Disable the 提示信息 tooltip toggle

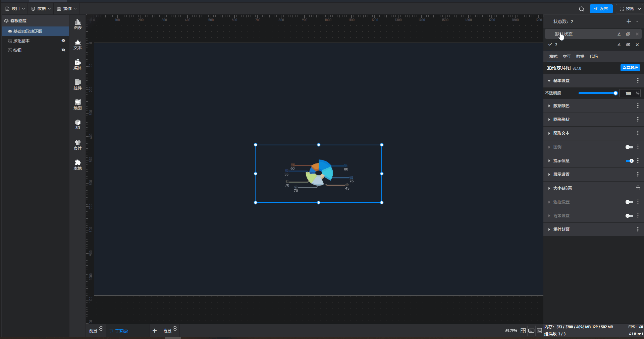click(x=629, y=161)
